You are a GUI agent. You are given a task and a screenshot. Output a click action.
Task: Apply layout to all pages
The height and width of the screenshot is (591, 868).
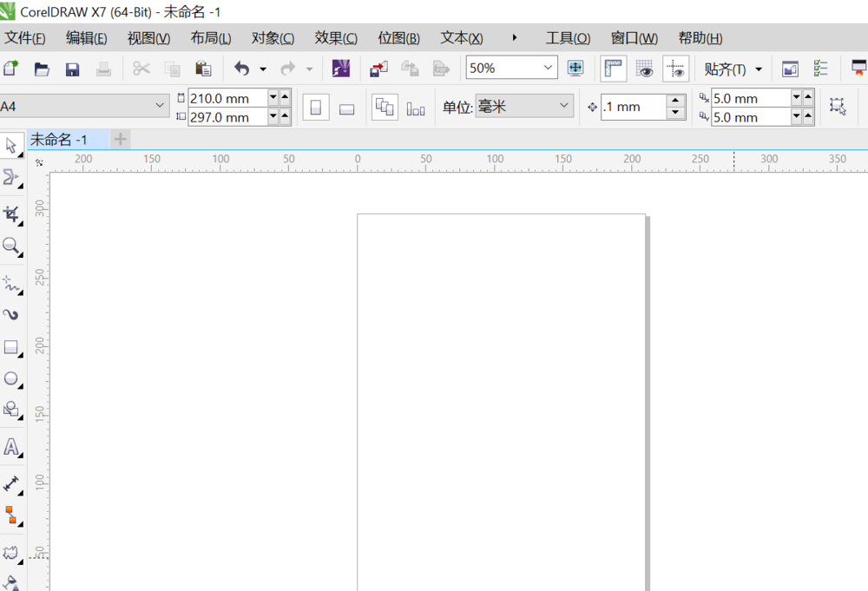coord(385,107)
